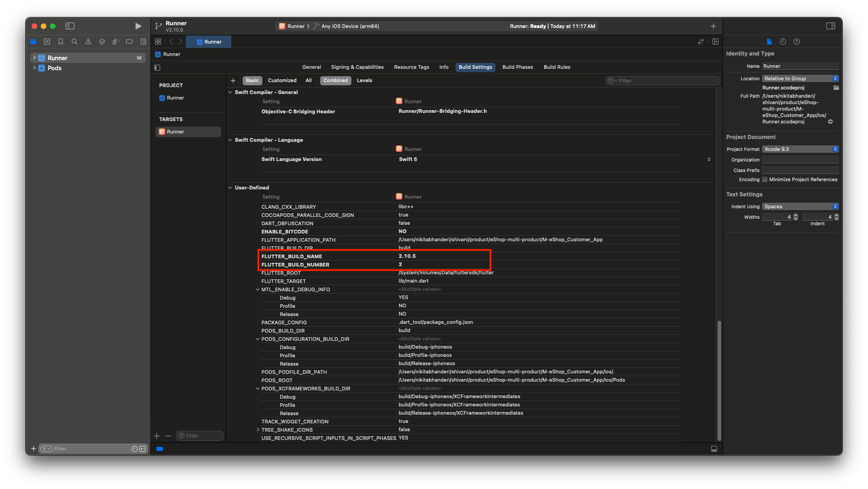
Task: Open the Source Control navigator
Action: [x=47, y=42]
